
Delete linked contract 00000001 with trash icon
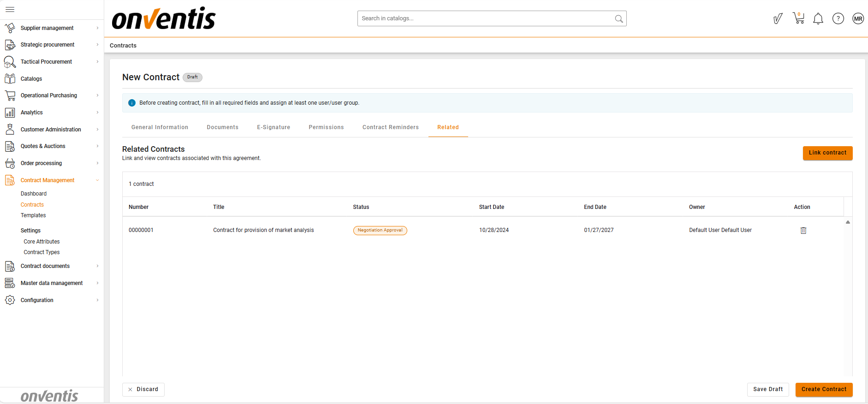click(x=803, y=231)
